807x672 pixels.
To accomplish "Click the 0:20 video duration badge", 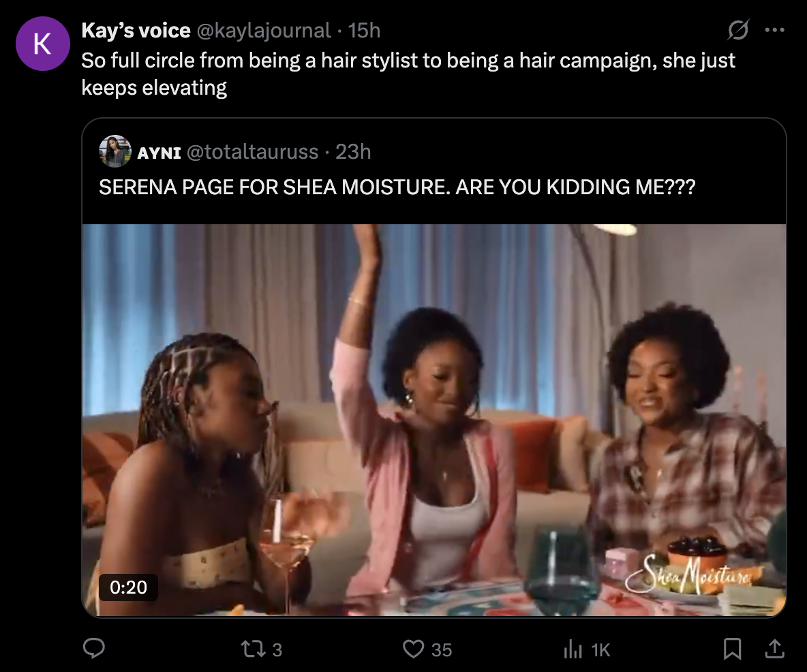I will click(128, 586).
